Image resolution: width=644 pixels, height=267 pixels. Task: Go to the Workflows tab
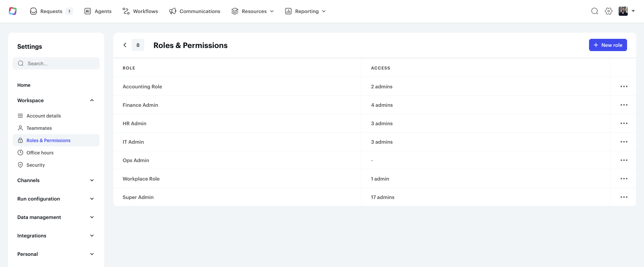tap(140, 11)
